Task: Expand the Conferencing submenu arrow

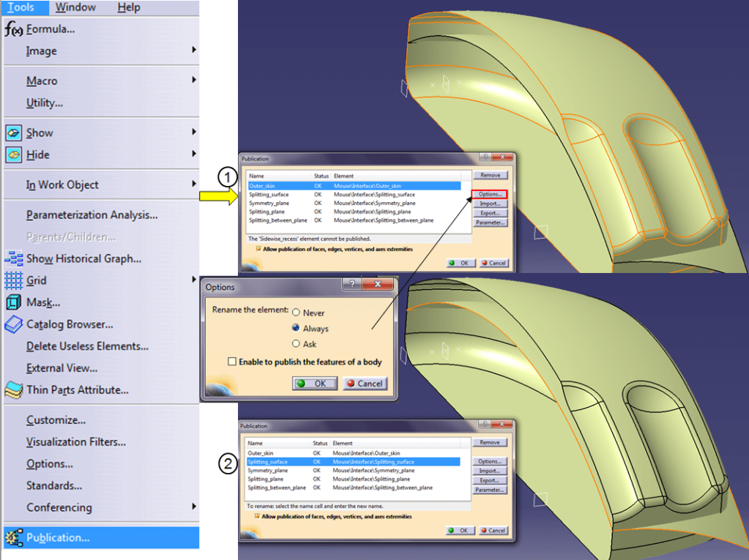Action: [194, 507]
